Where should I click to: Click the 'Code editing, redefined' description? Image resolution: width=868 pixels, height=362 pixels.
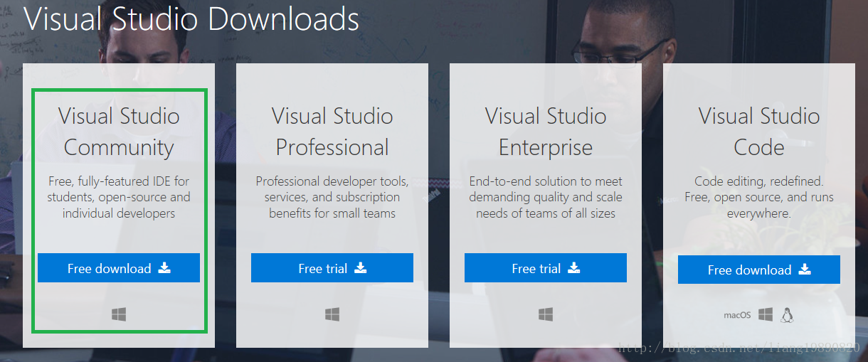tap(759, 197)
